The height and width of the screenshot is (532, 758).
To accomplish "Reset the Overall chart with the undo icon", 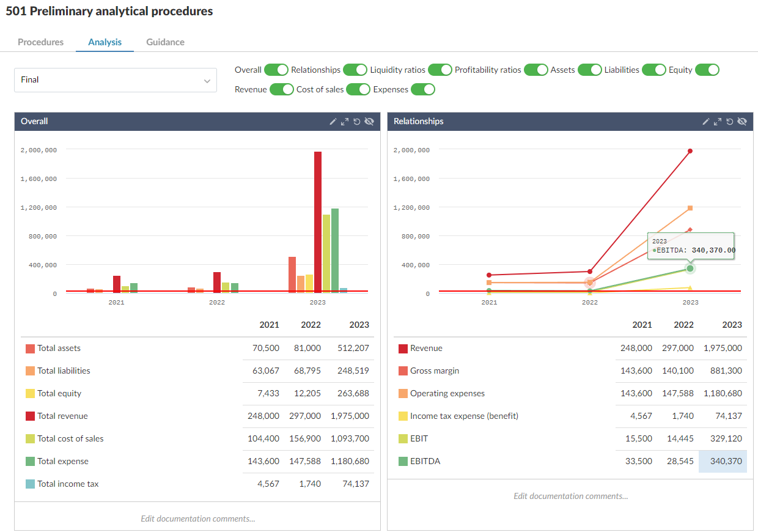I will click(x=357, y=121).
